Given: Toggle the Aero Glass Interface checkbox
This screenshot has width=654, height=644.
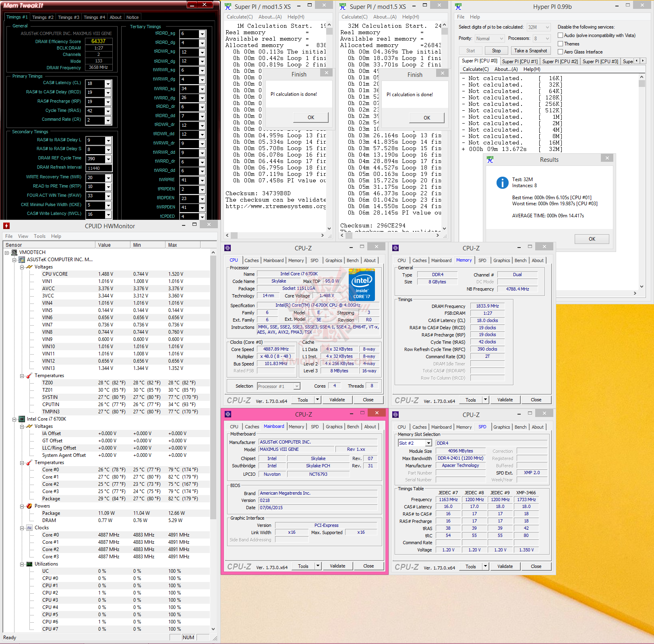Looking at the screenshot, I should point(560,52).
